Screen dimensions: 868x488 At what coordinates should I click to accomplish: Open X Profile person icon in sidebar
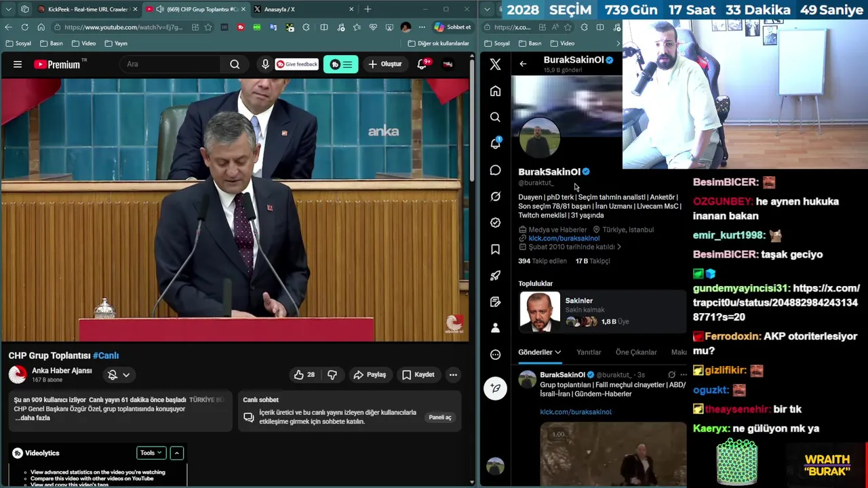pyautogui.click(x=495, y=328)
